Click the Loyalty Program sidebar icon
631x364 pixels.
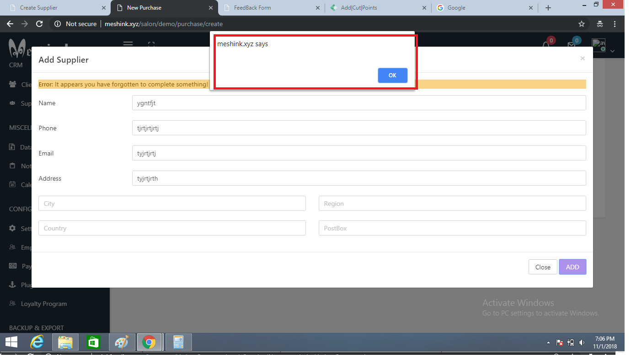[x=12, y=304]
